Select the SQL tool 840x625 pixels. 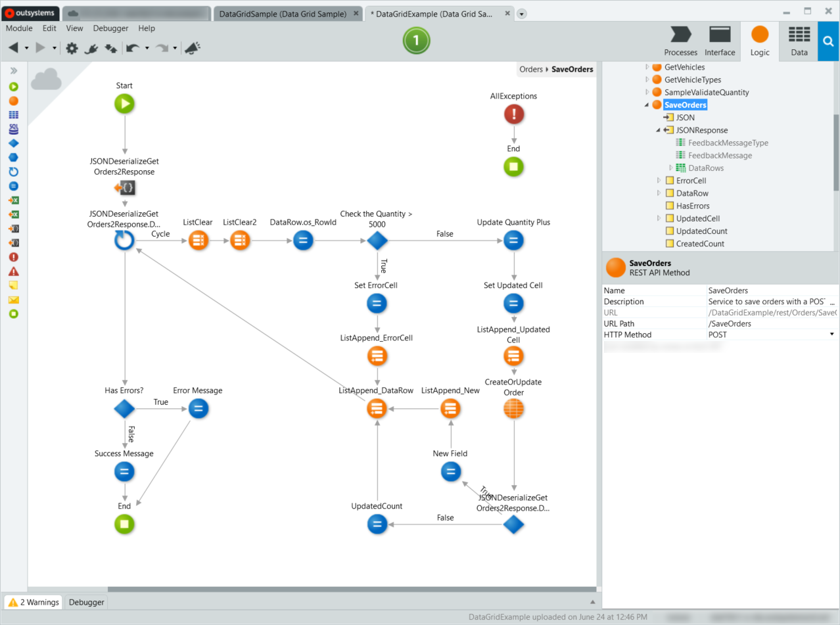14,129
